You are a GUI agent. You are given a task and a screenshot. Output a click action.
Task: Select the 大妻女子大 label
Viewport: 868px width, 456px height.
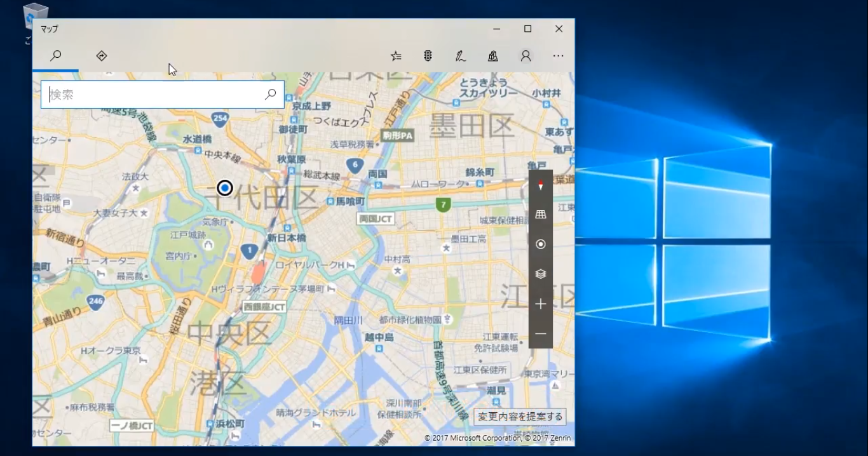115,213
